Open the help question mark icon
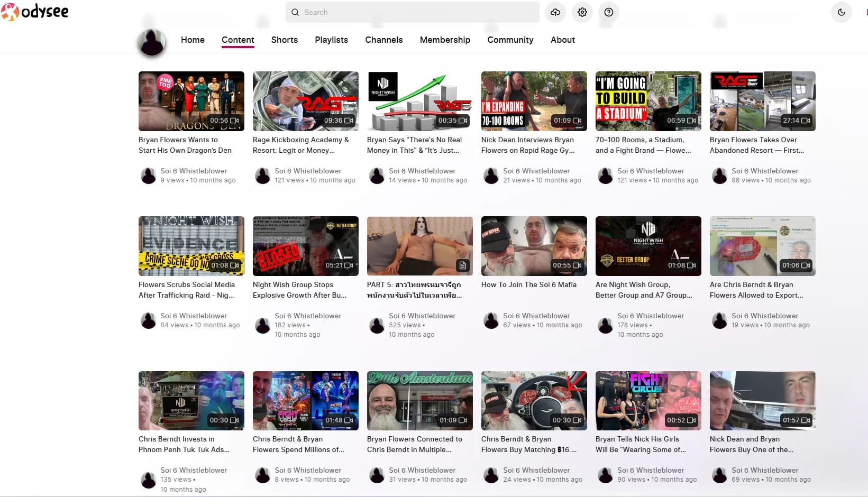The width and height of the screenshot is (868, 497). [x=609, y=12]
